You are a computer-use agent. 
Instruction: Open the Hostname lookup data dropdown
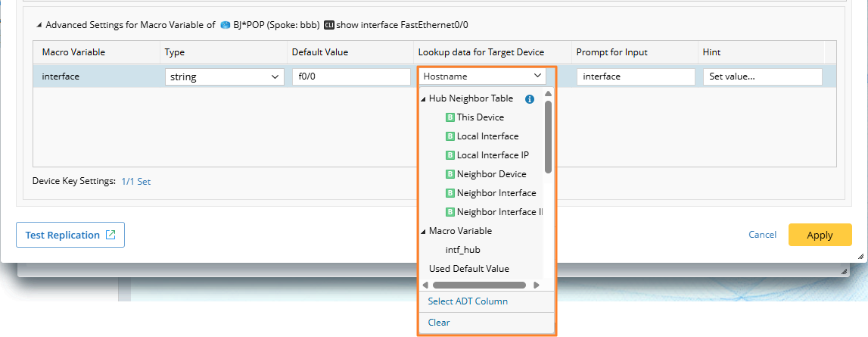pyautogui.click(x=484, y=76)
